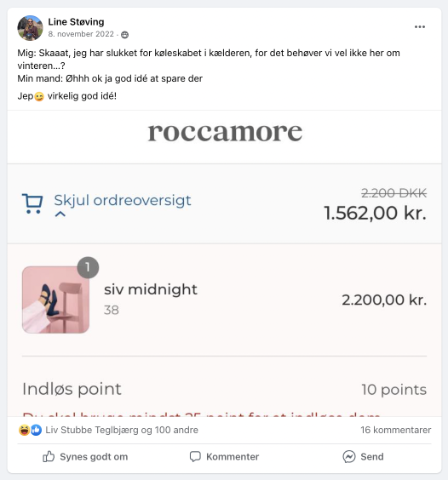Open the three-dot post options menu
The width and height of the screenshot is (448, 480).
pos(420,27)
